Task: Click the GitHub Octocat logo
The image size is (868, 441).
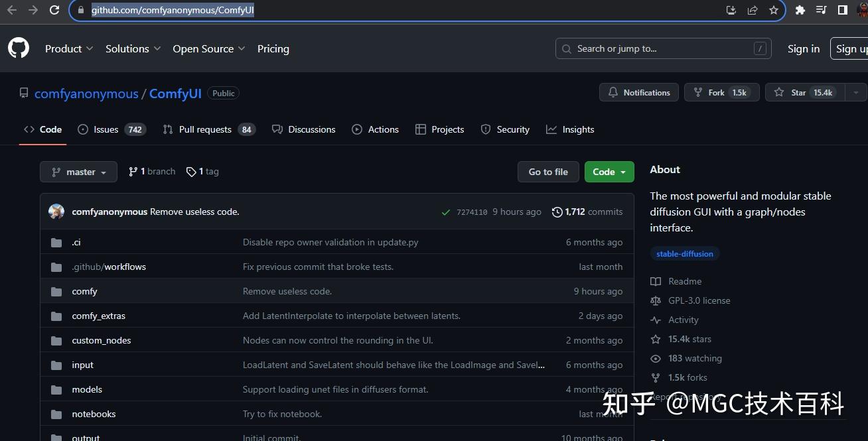Action: click(x=18, y=48)
